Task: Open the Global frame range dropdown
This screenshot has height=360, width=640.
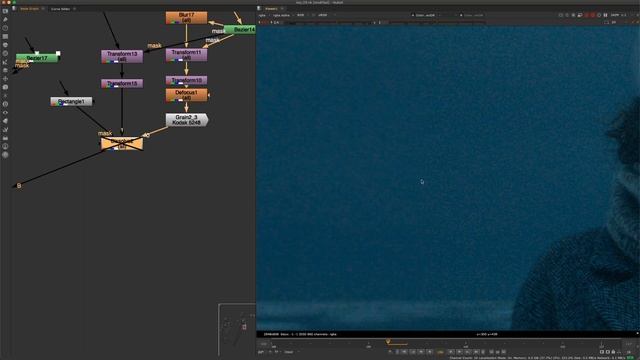Action: (290, 352)
